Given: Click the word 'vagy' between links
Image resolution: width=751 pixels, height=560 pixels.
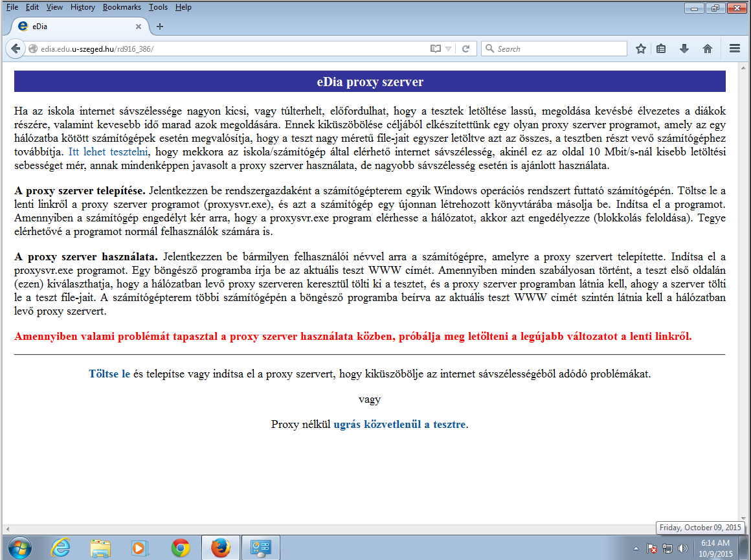Looking at the screenshot, I should 369,399.
